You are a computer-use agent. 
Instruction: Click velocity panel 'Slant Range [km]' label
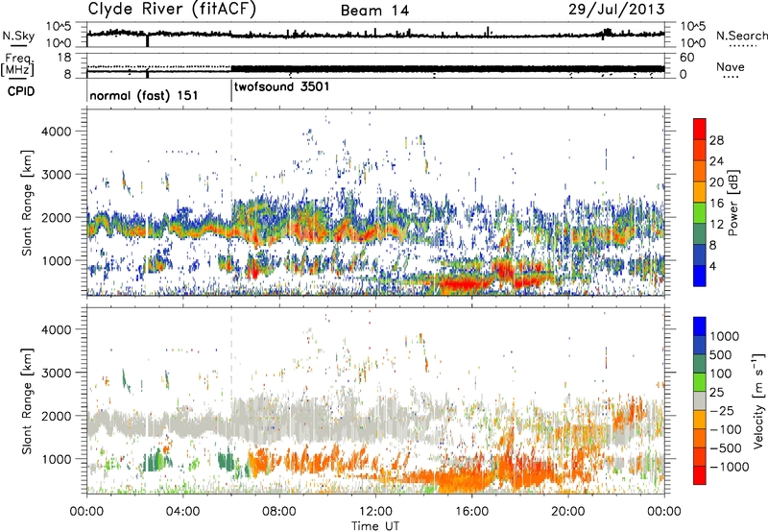coord(27,400)
